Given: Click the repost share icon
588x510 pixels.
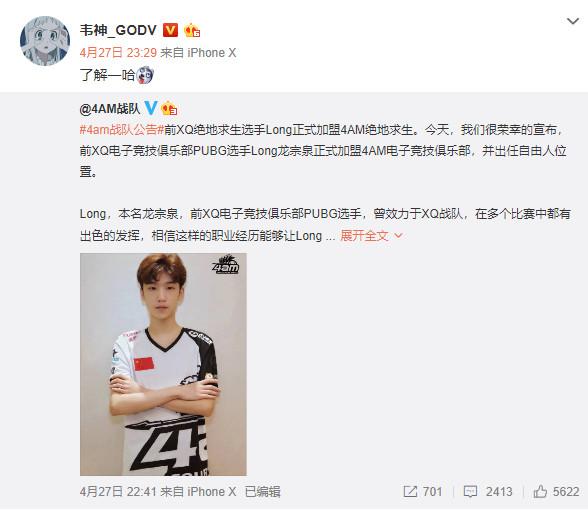Looking at the screenshot, I should coord(410,492).
